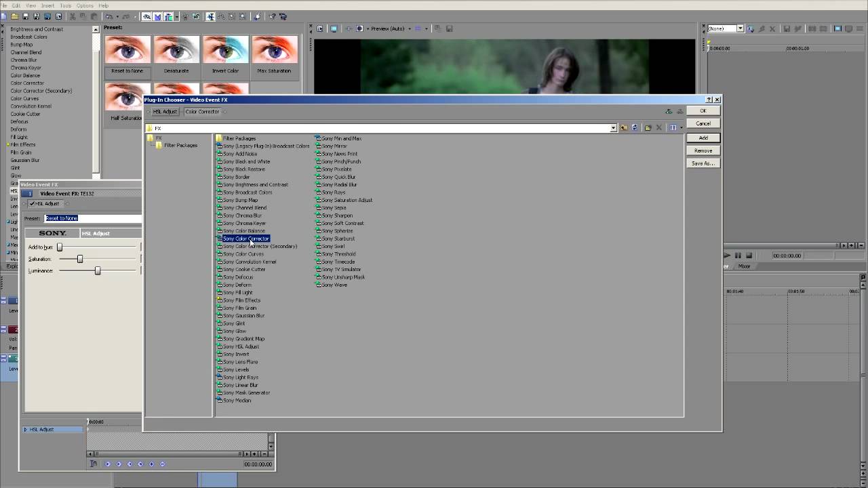Select Sony TV Simulator in plug-in list
The image size is (868, 488).
tap(338, 269)
